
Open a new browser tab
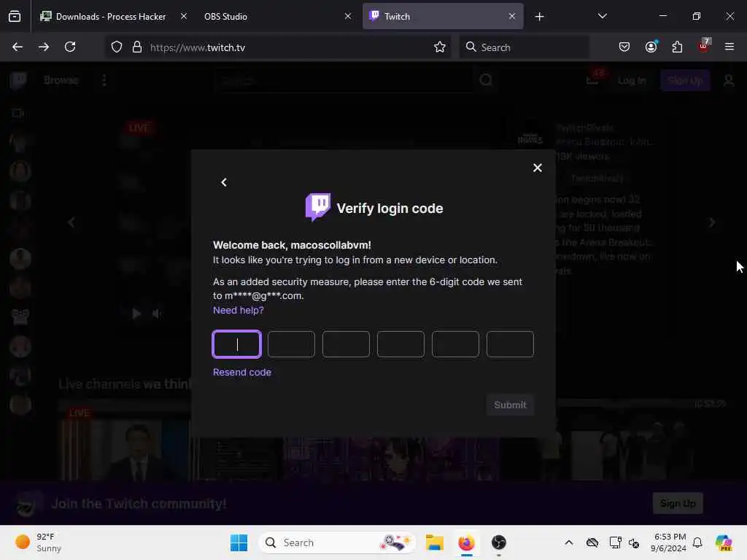(x=539, y=17)
